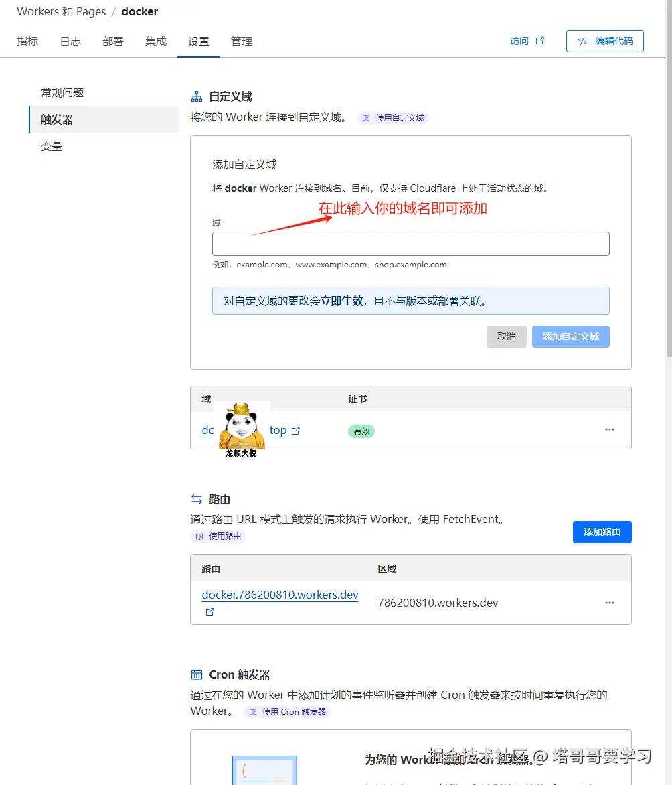The width and height of the screenshot is (672, 785).
Task: Open 变量 in the sidebar
Action: [x=52, y=146]
